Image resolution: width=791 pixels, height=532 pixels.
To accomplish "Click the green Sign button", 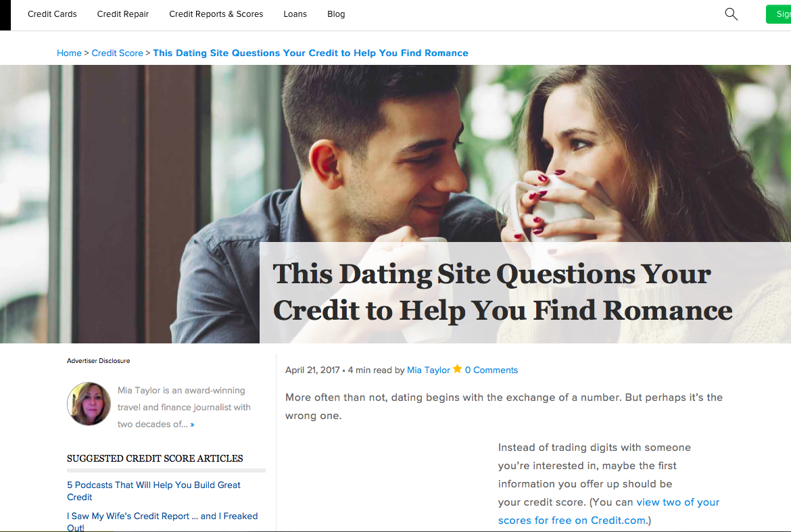I will pyautogui.click(x=778, y=14).
